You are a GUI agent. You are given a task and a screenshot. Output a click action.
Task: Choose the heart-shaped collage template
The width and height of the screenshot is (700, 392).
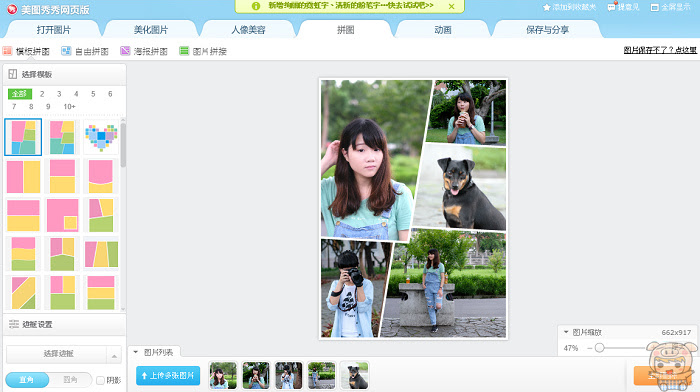click(x=101, y=137)
